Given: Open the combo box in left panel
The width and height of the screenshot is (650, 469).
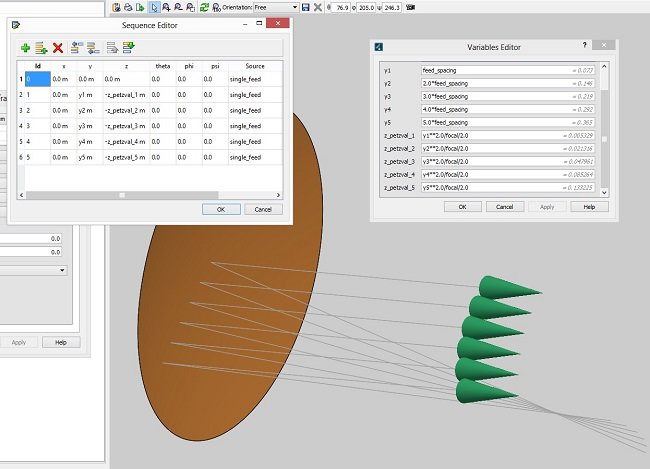Looking at the screenshot, I should (x=33, y=270).
